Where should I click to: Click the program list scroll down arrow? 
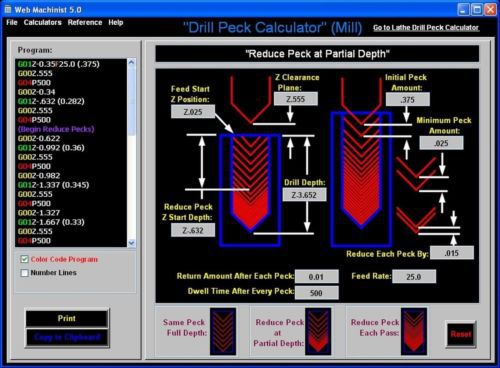tap(131, 243)
